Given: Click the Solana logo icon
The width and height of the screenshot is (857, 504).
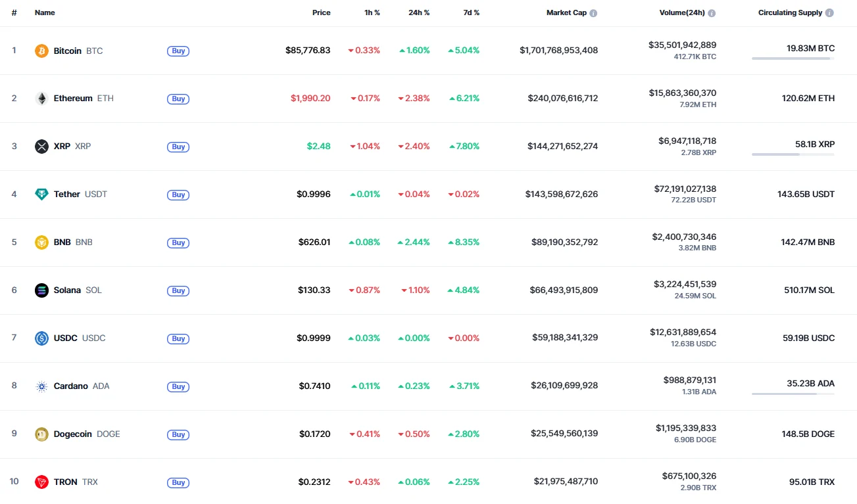Looking at the screenshot, I should [x=41, y=290].
